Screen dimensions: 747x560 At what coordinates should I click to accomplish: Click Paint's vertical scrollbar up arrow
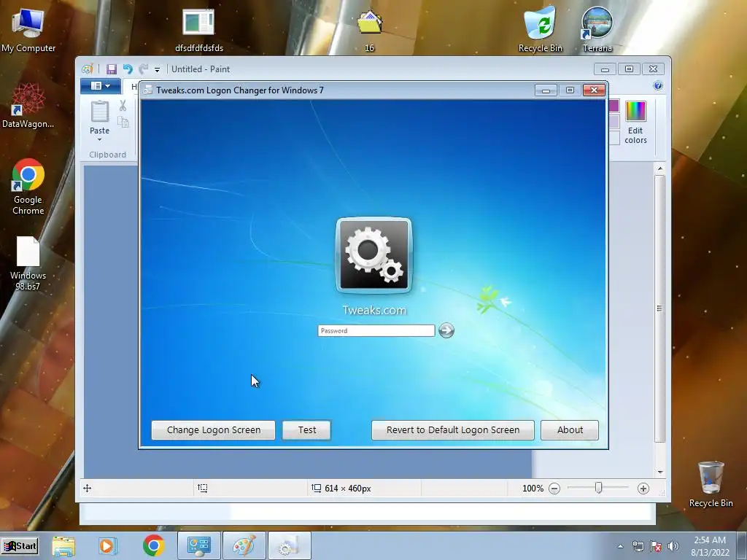pyautogui.click(x=660, y=168)
